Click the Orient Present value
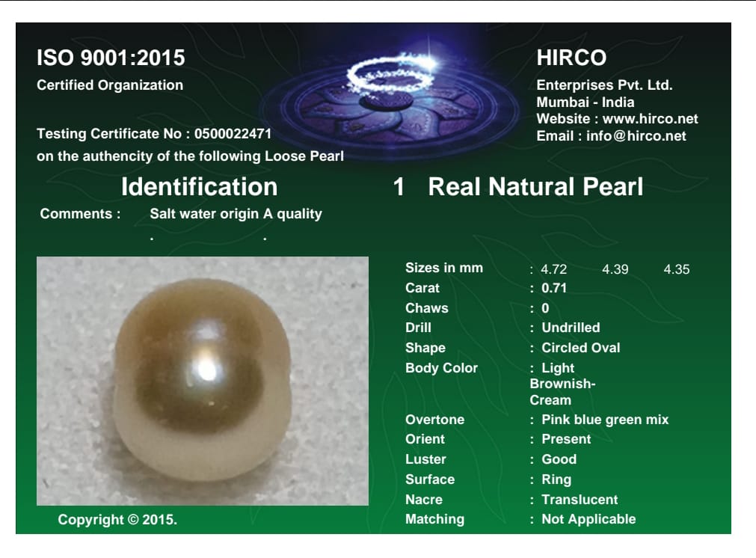Viewport: 756px width, 558px height. point(566,440)
